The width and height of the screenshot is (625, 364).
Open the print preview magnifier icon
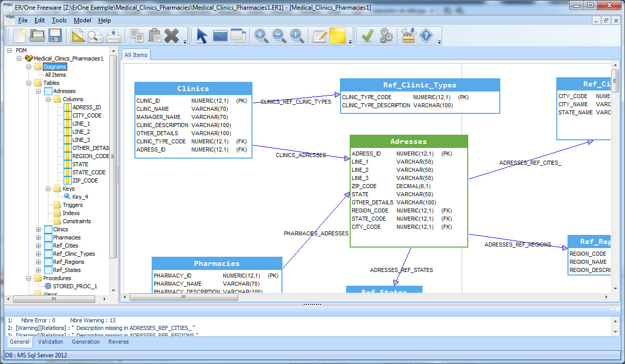click(x=95, y=36)
